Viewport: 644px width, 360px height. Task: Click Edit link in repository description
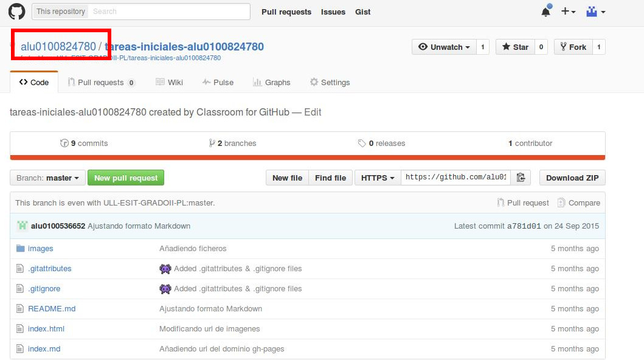(x=313, y=112)
